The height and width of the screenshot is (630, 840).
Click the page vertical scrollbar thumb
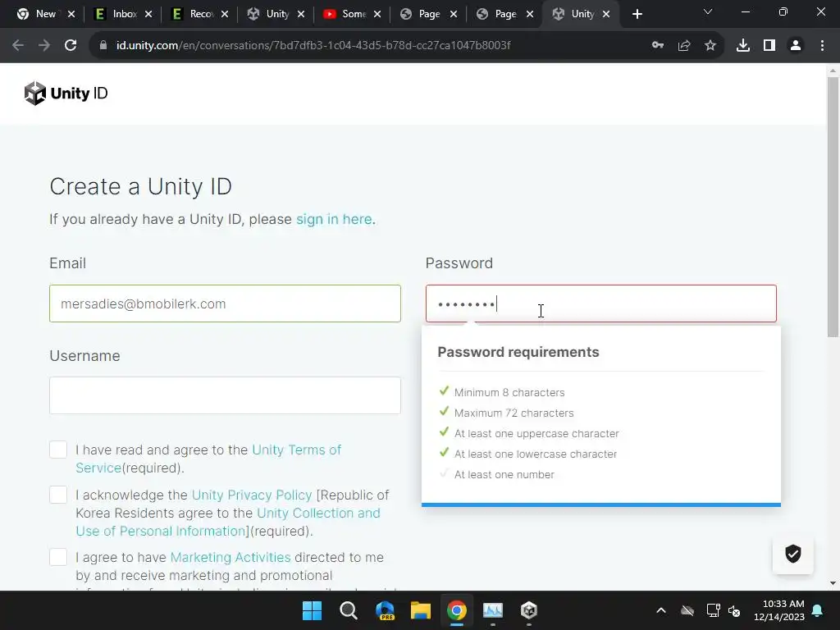coord(833,207)
